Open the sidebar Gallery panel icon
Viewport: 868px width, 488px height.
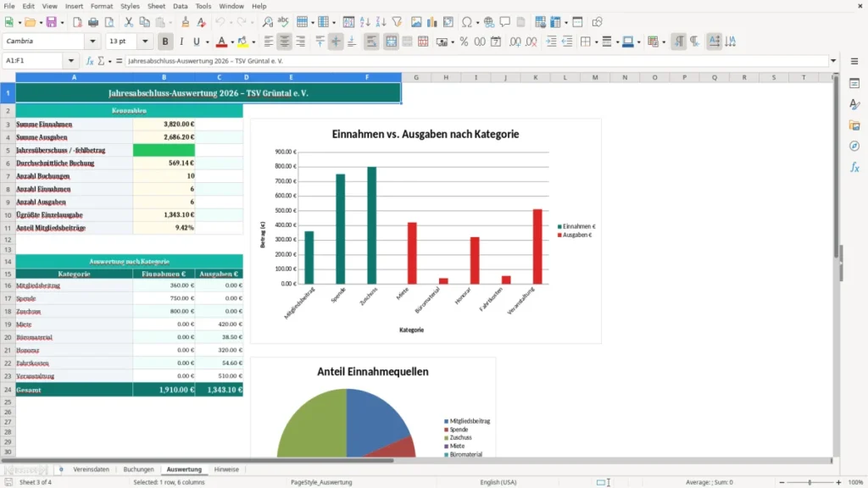pos(854,125)
